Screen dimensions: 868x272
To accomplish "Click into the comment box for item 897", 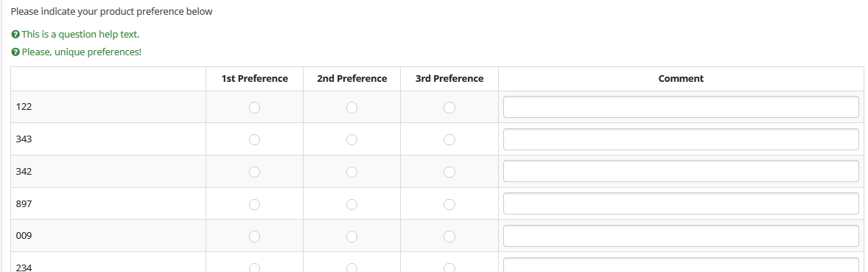I will 681,203.
